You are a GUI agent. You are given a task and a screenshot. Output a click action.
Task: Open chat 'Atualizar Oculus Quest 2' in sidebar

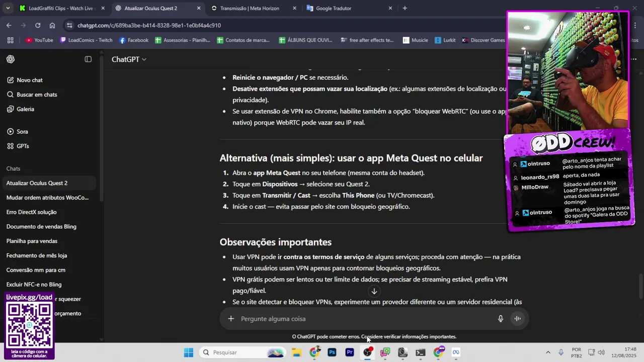(x=49, y=183)
